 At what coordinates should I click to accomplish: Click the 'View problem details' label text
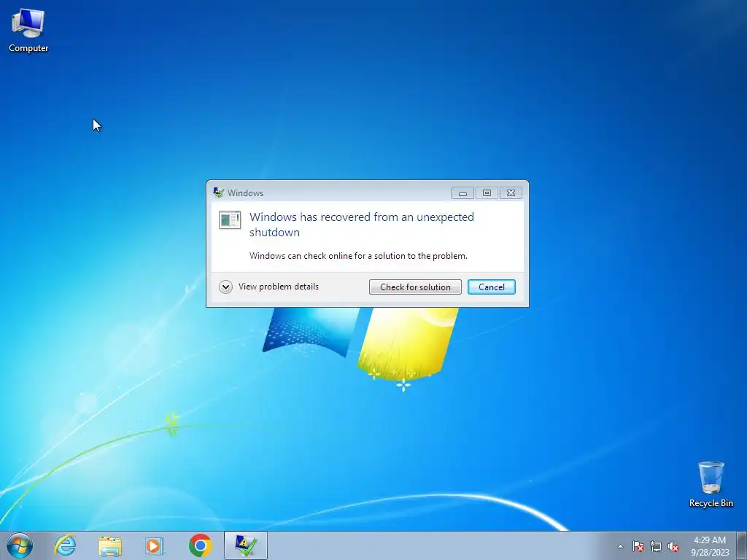click(x=278, y=287)
